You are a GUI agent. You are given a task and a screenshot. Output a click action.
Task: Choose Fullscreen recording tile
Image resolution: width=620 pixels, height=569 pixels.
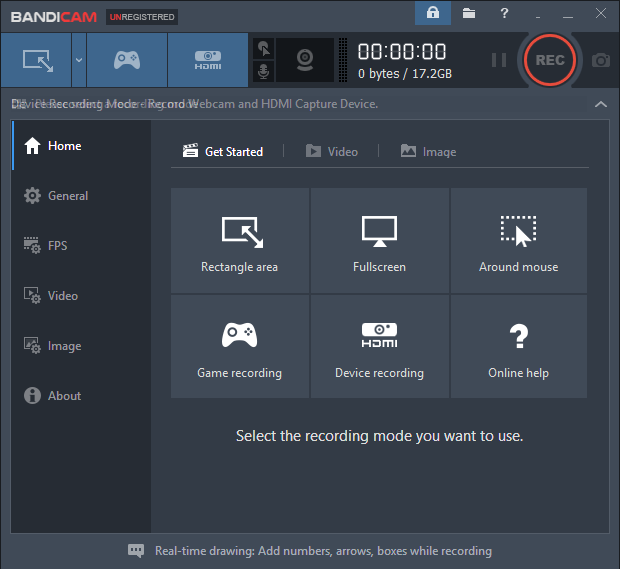point(380,240)
